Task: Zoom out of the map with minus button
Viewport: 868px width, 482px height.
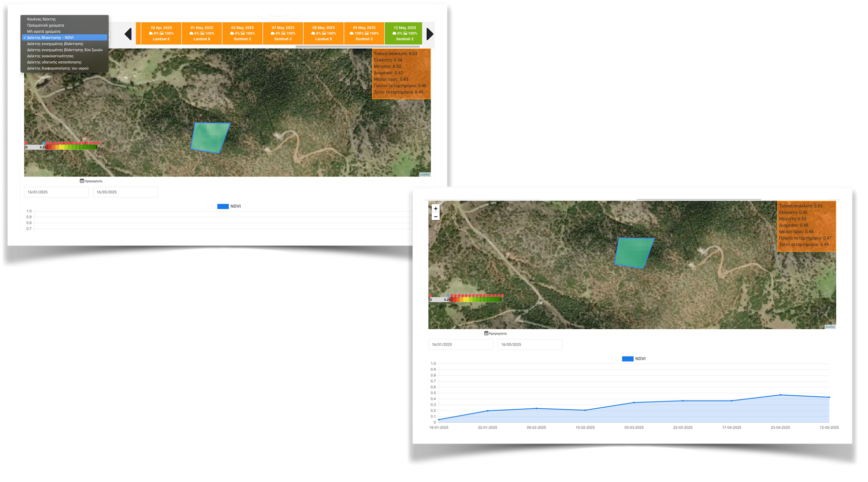Action: click(435, 217)
